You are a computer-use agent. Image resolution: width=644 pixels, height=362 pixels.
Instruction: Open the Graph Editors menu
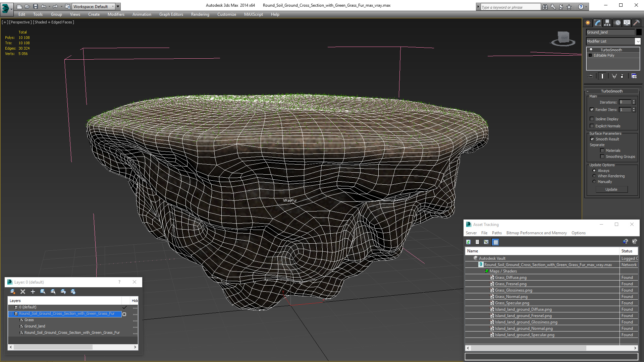coord(171,14)
